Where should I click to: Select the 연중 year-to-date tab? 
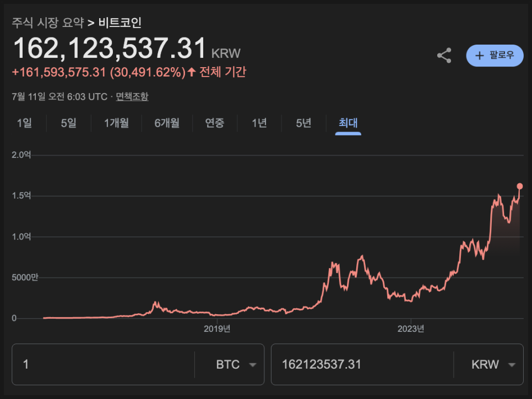click(215, 123)
